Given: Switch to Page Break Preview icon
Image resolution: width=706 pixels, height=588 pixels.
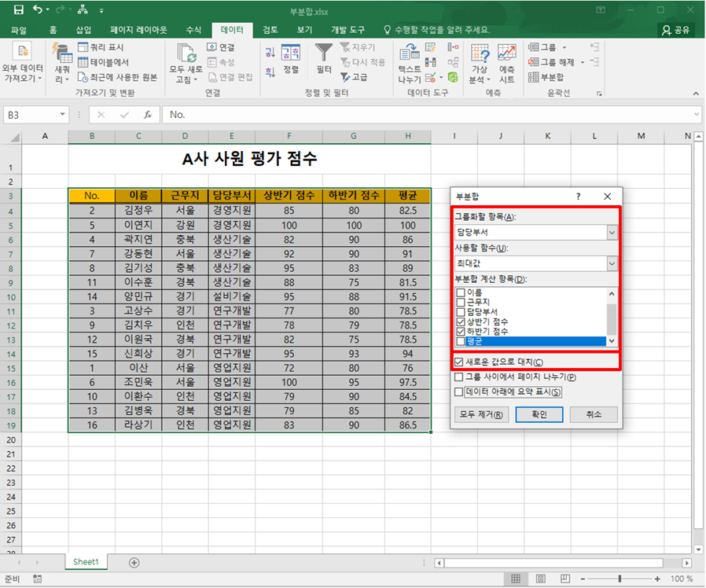Looking at the screenshot, I should tap(565, 579).
